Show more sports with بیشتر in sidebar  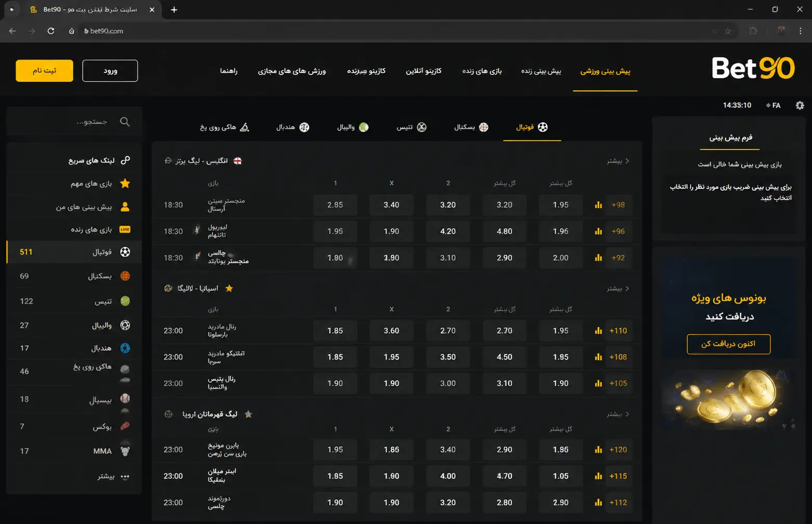click(x=113, y=476)
